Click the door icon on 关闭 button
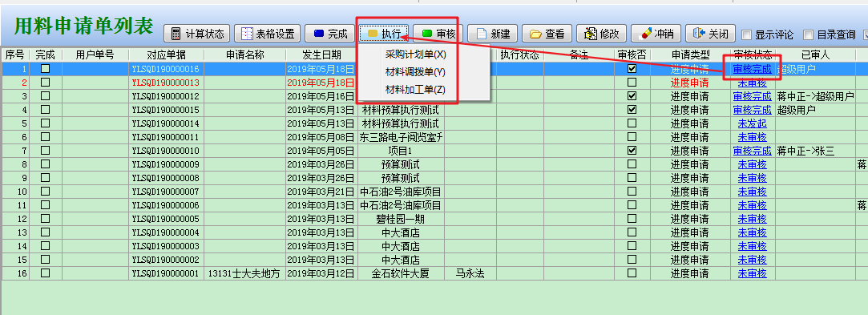 [x=699, y=34]
